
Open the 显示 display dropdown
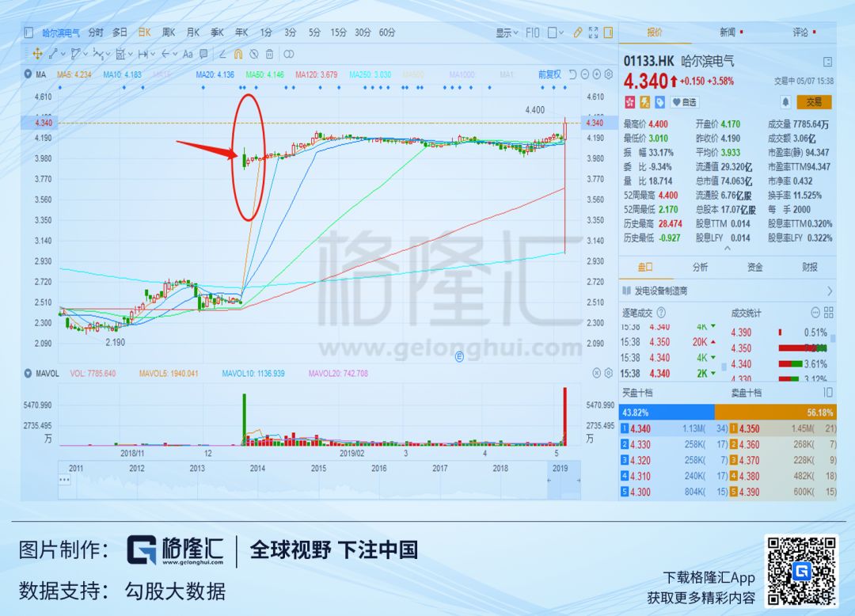click(507, 32)
